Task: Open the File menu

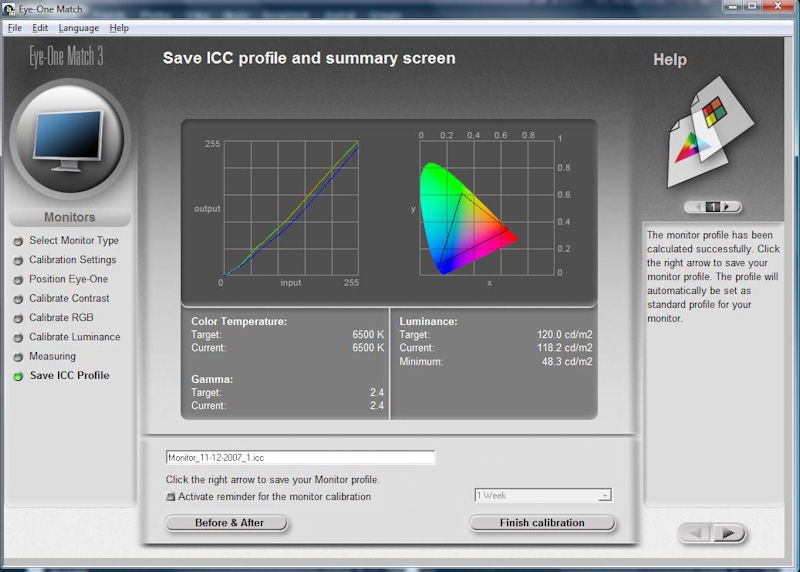Action: point(15,28)
